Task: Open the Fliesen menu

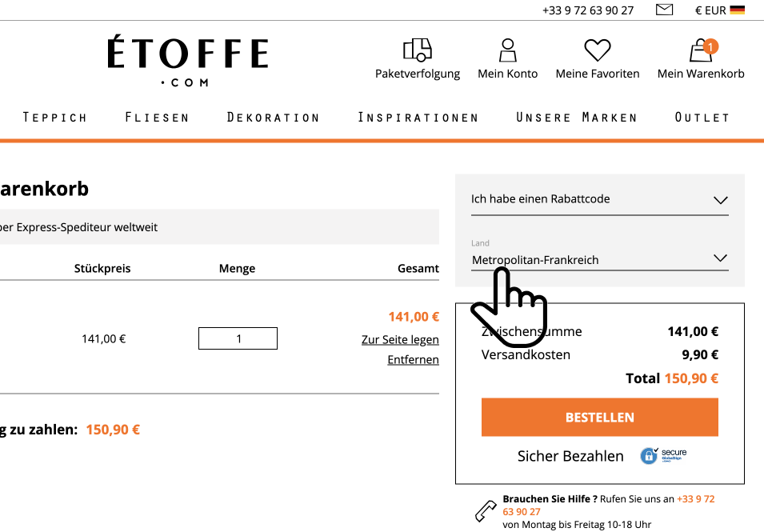Action: (157, 118)
